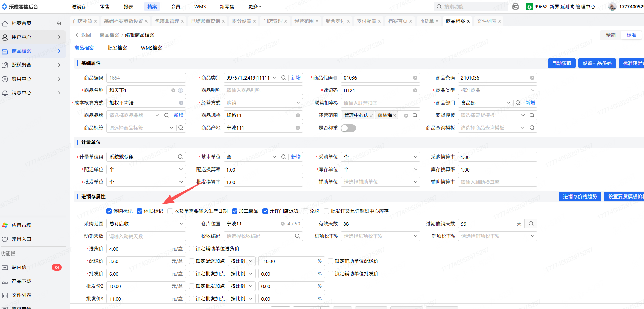
Task: Click the 搜索功能 search box
Action: (x=470, y=7)
